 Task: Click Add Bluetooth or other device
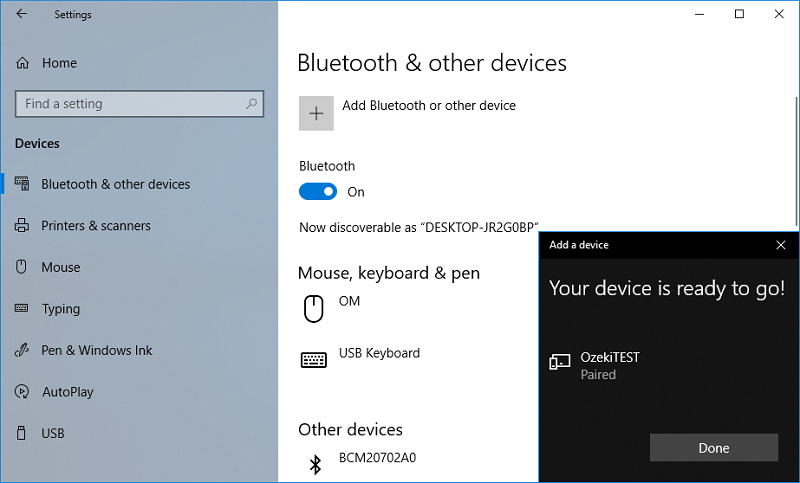click(x=429, y=106)
